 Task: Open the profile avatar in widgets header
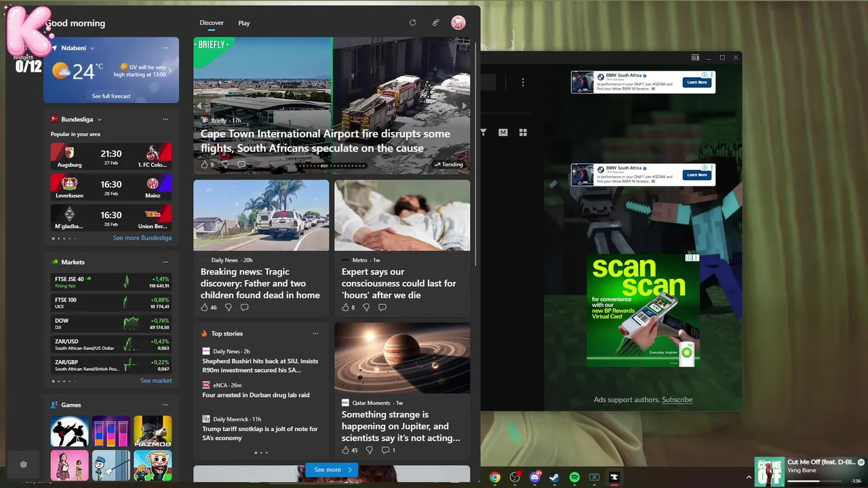click(x=458, y=22)
